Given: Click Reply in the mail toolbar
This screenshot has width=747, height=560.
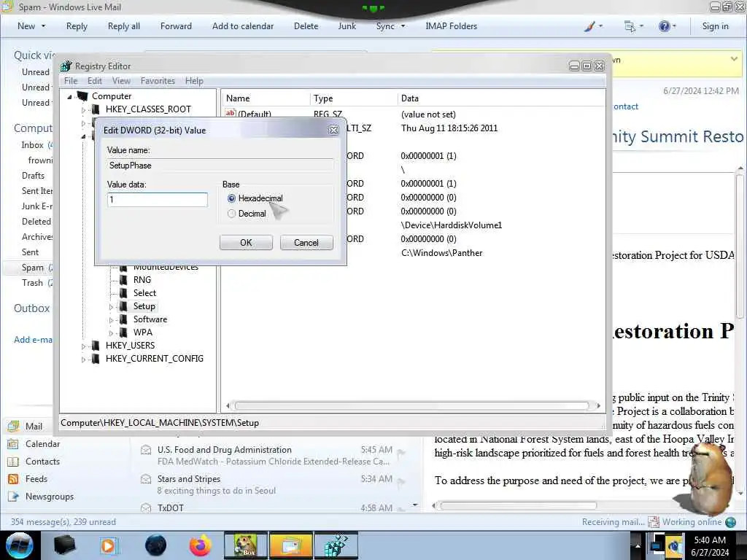Looking at the screenshot, I should pyautogui.click(x=77, y=26).
